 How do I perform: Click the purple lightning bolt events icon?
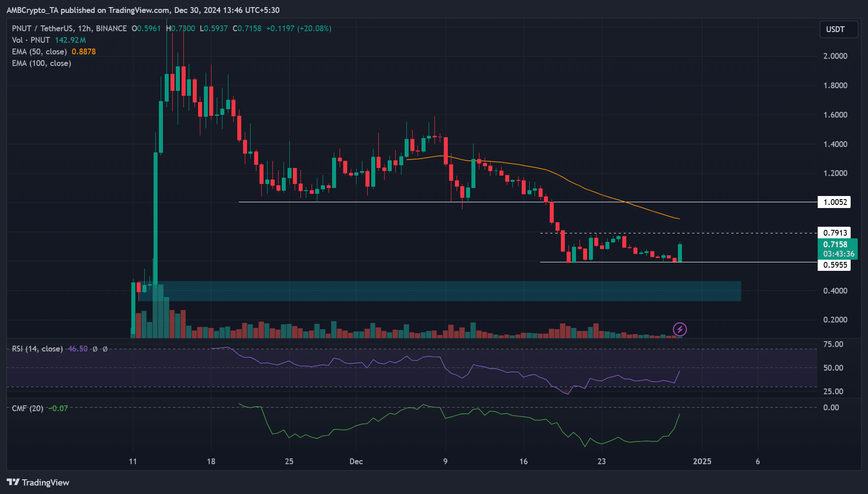pyautogui.click(x=679, y=330)
